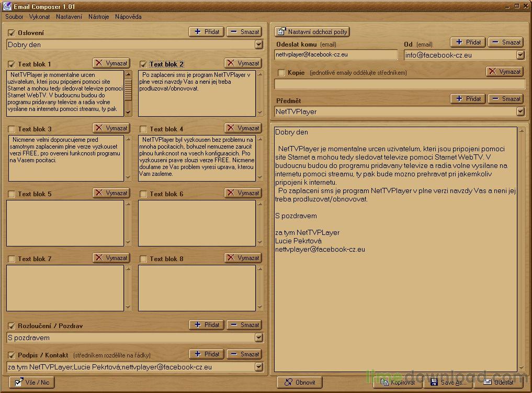Click Přidat button for Oslovení

tap(206, 32)
